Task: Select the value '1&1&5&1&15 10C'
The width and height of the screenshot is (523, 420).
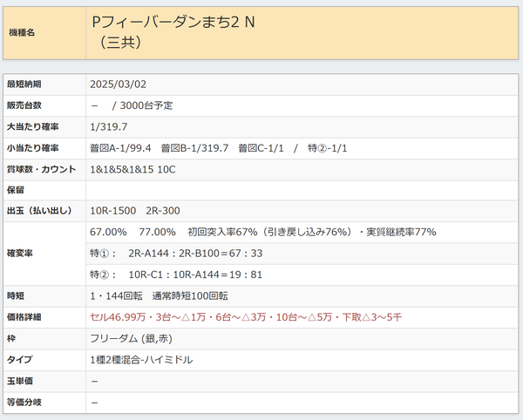Action: click(x=132, y=170)
